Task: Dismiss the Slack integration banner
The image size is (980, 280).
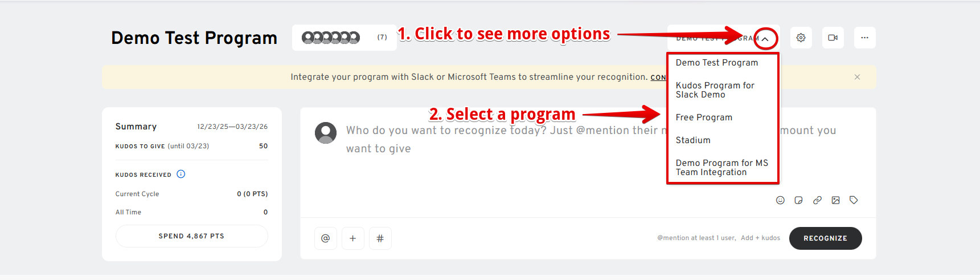Action: coord(857,77)
